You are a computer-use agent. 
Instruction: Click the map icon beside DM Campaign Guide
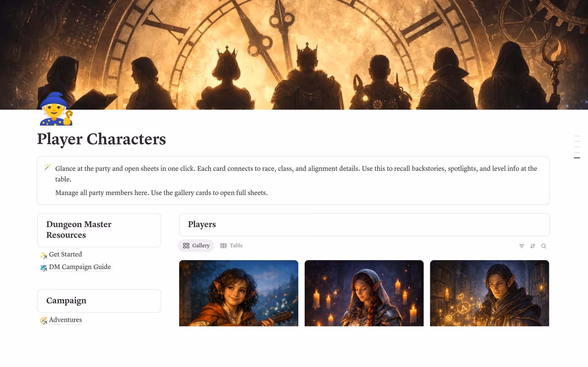pyautogui.click(x=43, y=268)
